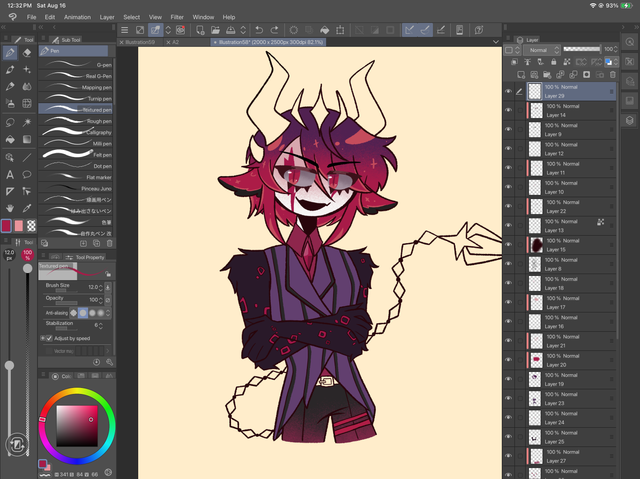Click the Save icon in command bar
Image resolution: width=640 pixels, height=479 pixels.
(231, 30)
